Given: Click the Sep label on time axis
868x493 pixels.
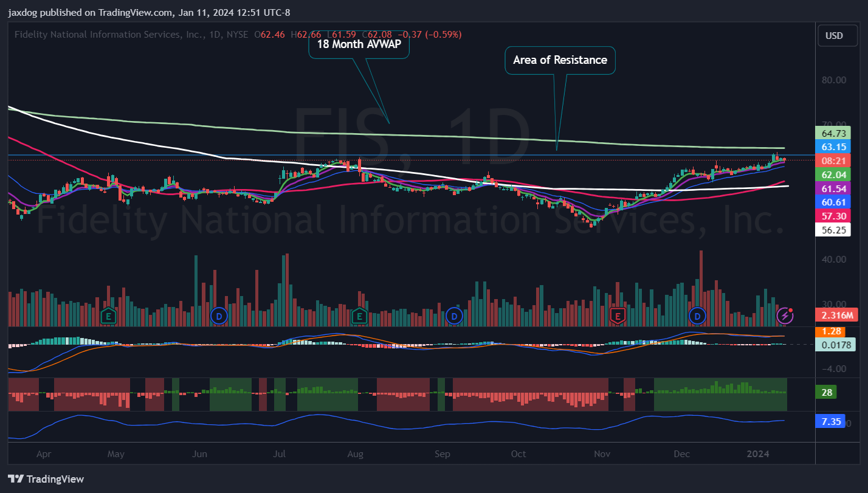Looking at the screenshot, I should pos(443,454).
